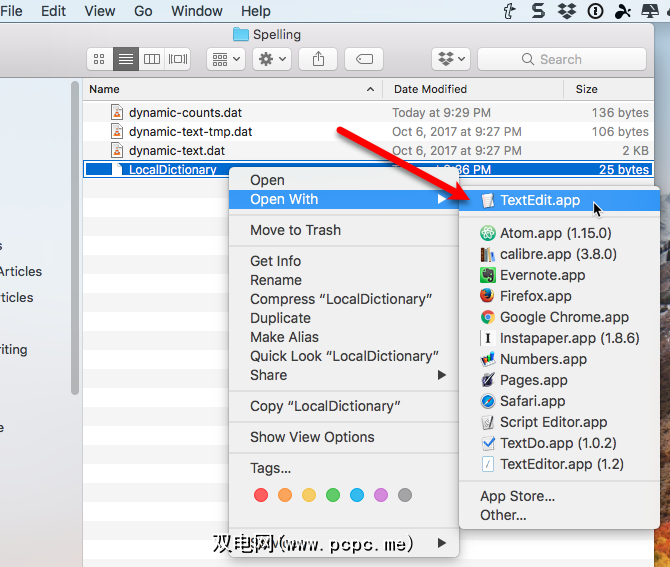Open with TextEdit.app
The height and width of the screenshot is (567, 670).
[559, 200]
